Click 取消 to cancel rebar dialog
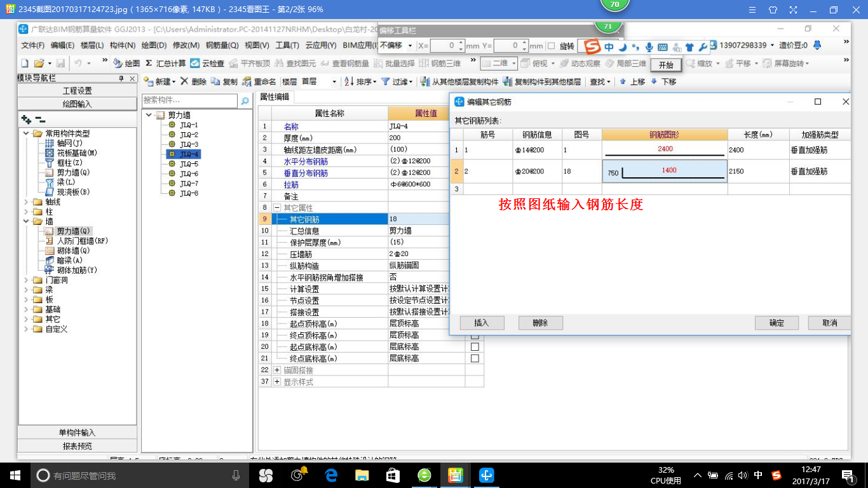 tap(829, 323)
